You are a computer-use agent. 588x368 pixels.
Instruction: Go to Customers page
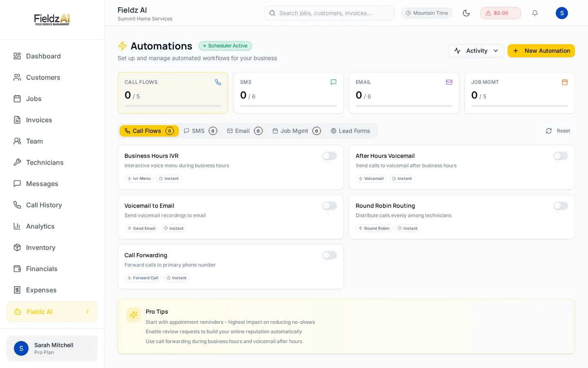[52, 77]
